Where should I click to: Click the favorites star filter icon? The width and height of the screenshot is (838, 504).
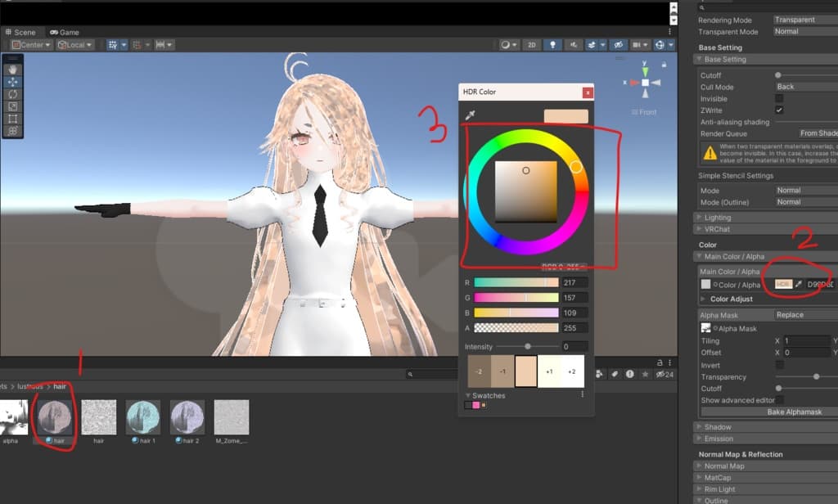tap(645, 374)
